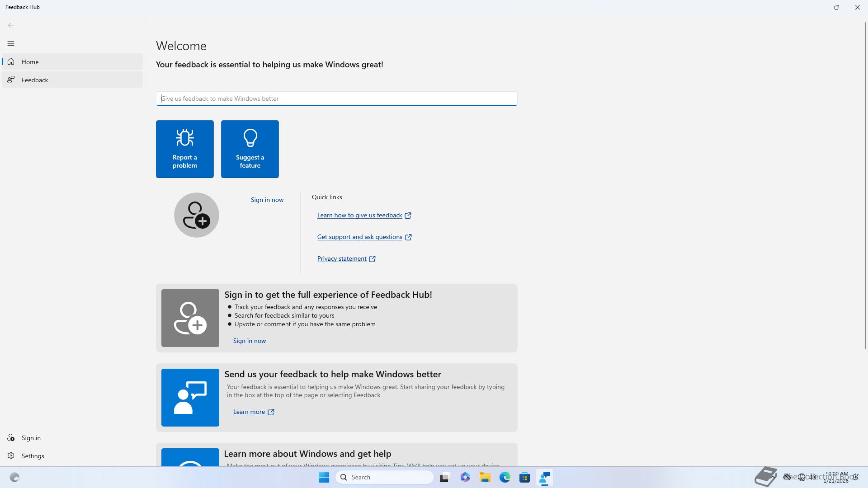Click the Suggest a feature lightbulb tile

pyautogui.click(x=250, y=149)
